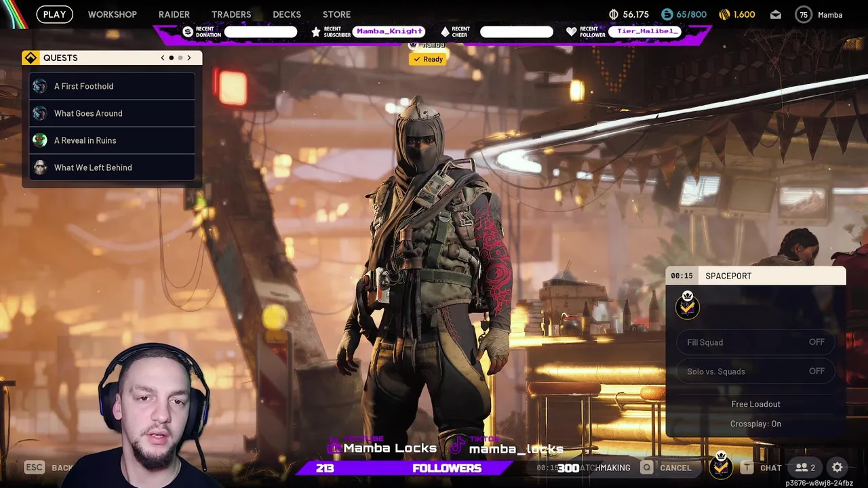Image resolution: width=868 pixels, height=488 pixels.
Task: Open the STORE tab
Action: (x=336, y=14)
